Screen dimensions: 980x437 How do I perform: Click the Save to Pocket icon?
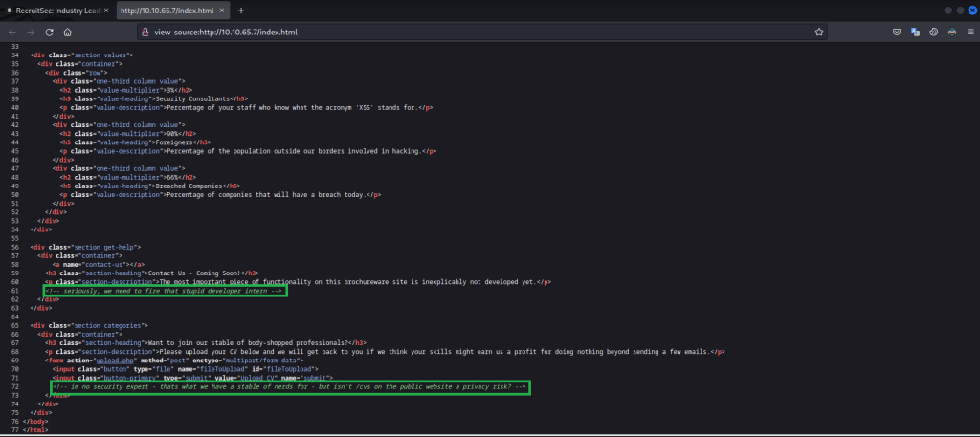coord(896,32)
